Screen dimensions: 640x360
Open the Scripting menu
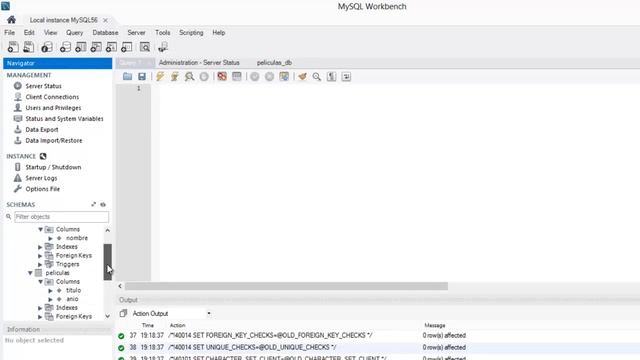[191, 33]
